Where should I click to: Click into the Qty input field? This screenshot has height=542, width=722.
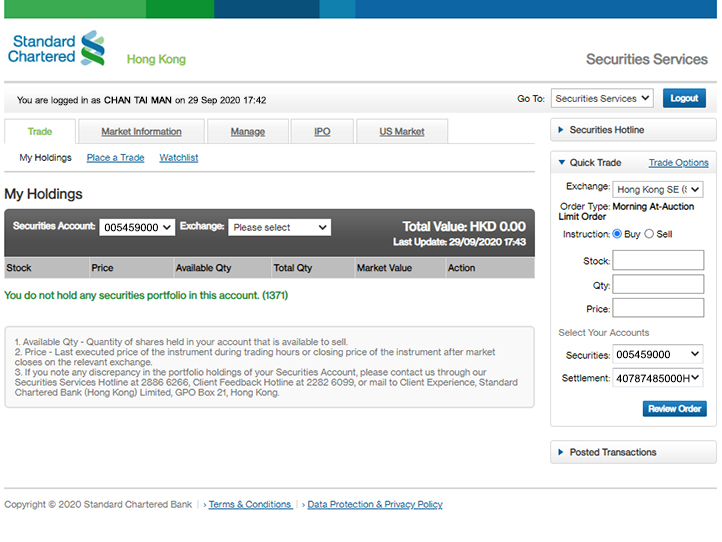tap(658, 284)
